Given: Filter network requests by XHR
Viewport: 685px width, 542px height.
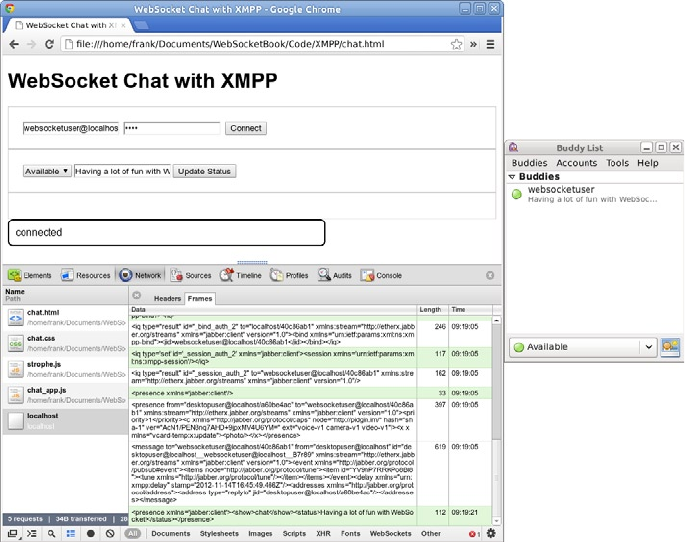Looking at the screenshot, I should coord(323,533).
